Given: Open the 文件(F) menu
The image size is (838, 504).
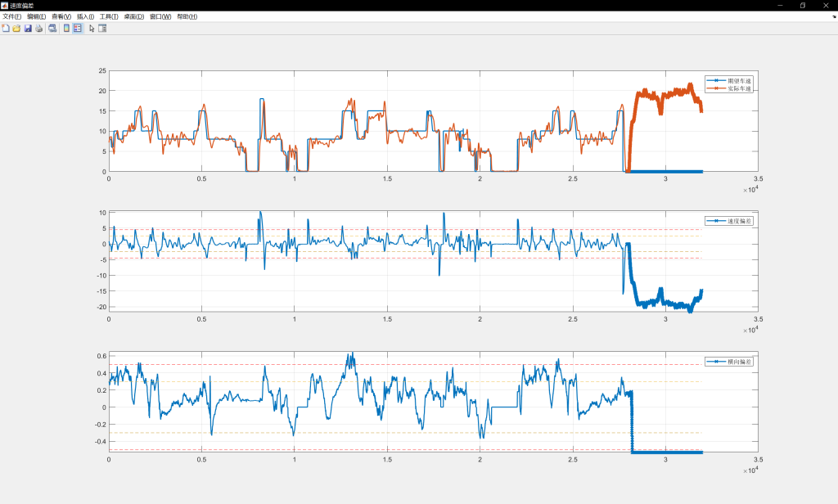Looking at the screenshot, I should coord(11,16).
